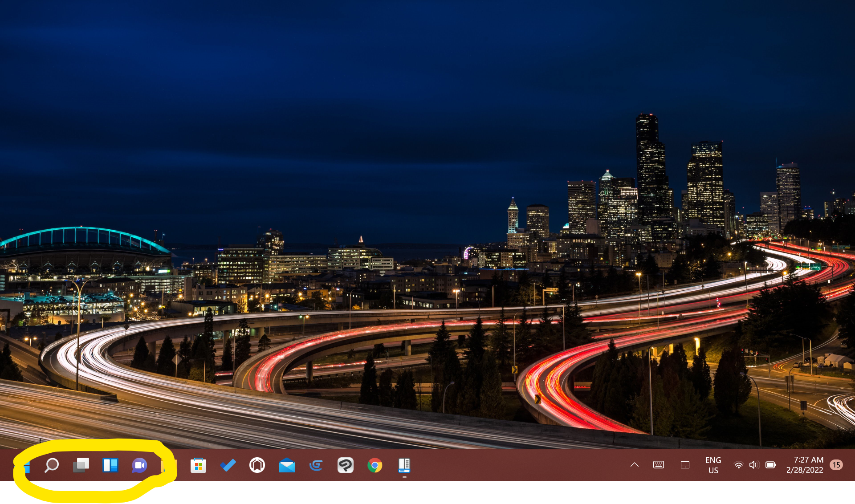Open the ENG US language switcher

pyautogui.click(x=713, y=465)
